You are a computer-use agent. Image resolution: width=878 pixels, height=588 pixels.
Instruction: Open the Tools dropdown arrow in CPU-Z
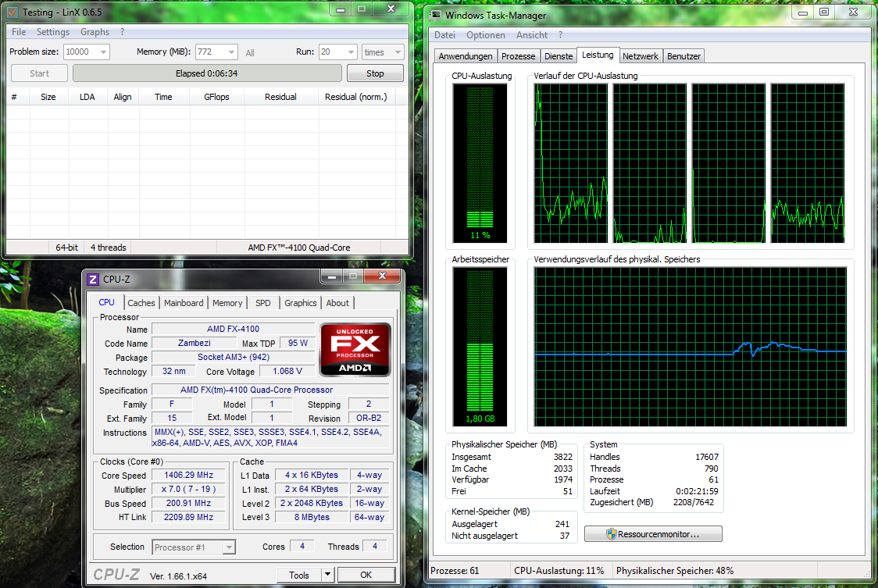(327, 575)
